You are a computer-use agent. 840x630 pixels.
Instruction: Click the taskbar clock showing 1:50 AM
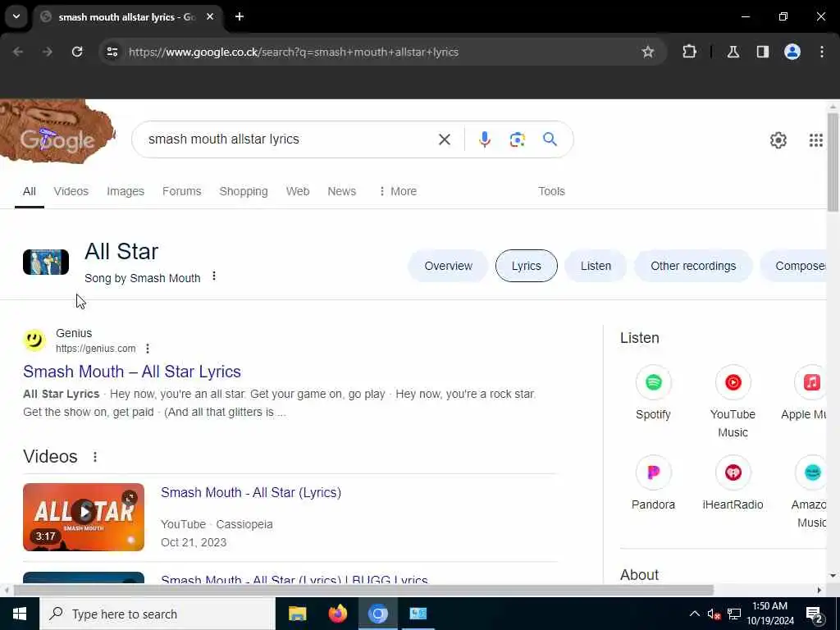point(769,614)
